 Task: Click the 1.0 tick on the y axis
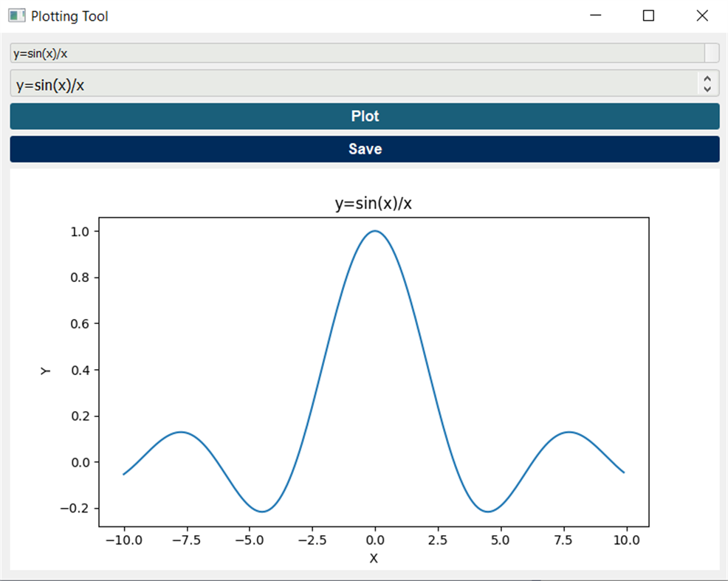point(80,231)
